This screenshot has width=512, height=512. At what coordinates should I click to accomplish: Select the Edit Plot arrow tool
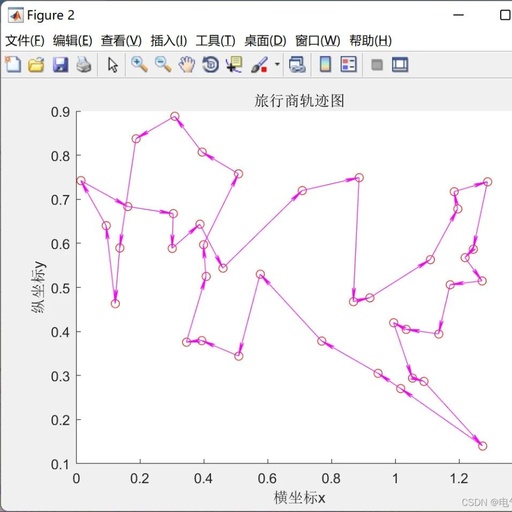pos(113,64)
